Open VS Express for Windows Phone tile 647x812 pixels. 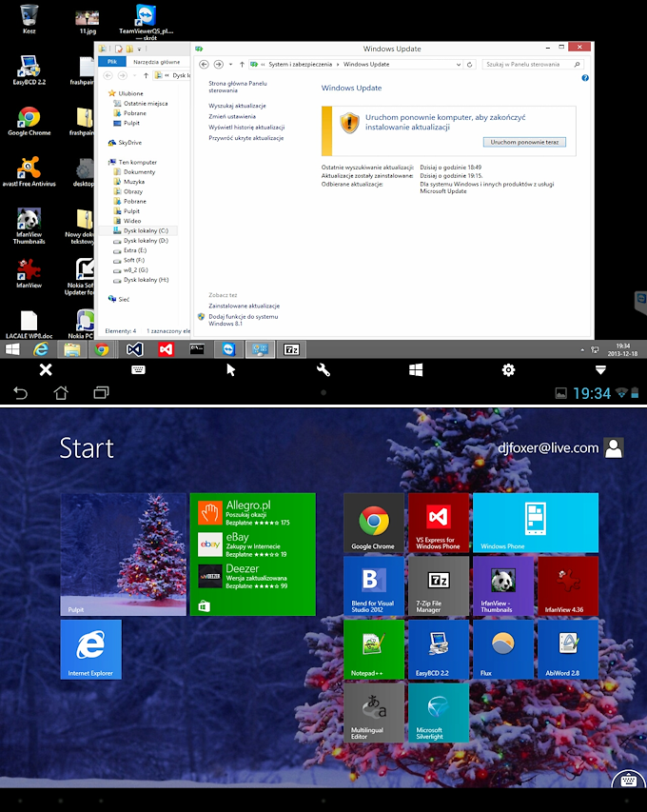coord(439,523)
